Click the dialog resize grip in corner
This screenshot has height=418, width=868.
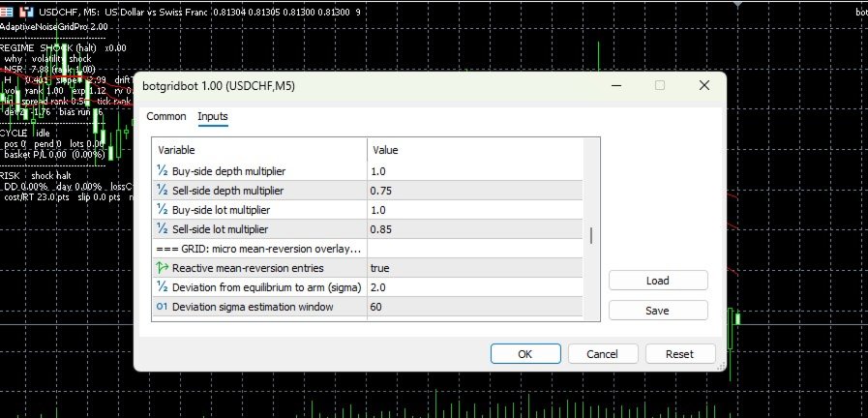click(x=721, y=366)
